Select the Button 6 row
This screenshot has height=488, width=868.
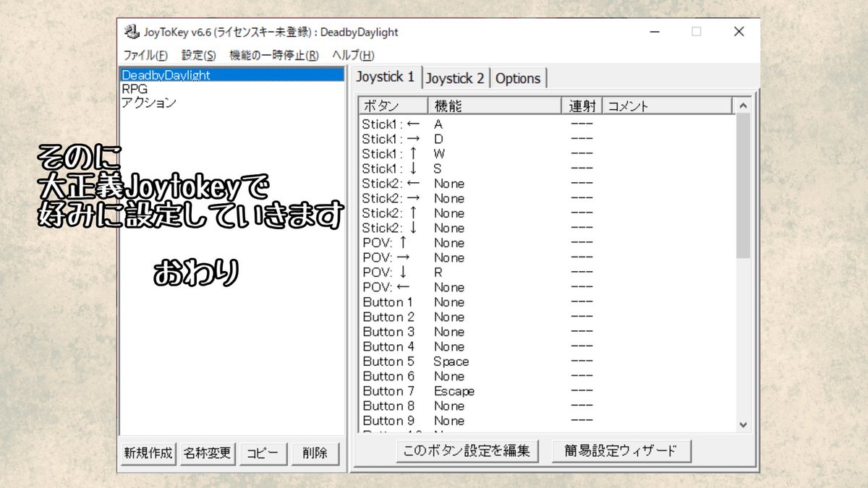tap(547, 375)
